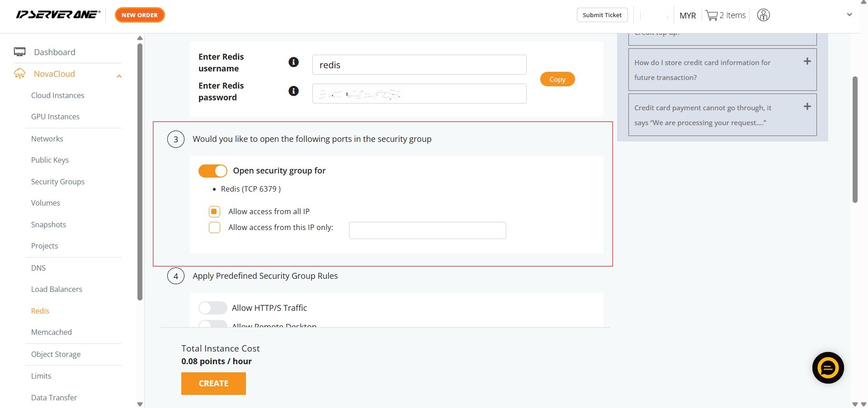Click the Copy button
The image size is (868, 408).
pyautogui.click(x=557, y=79)
